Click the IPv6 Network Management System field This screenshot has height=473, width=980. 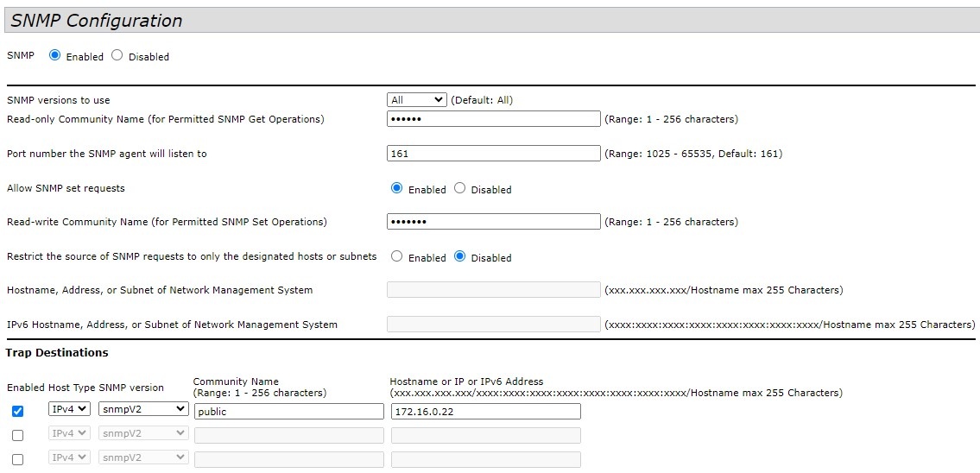coord(493,325)
